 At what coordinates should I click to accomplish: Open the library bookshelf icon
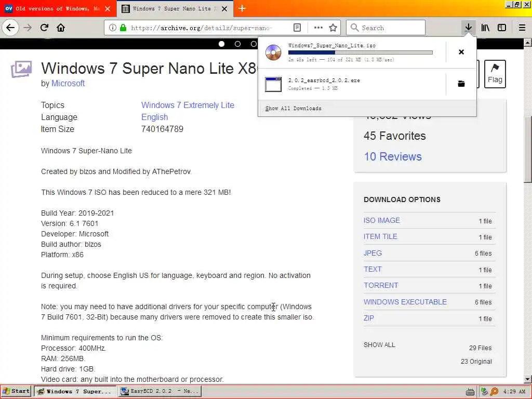(485, 28)
